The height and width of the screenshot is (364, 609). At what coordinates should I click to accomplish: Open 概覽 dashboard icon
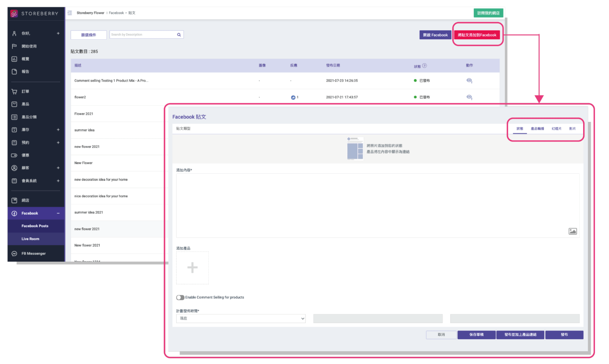(14, 59)
